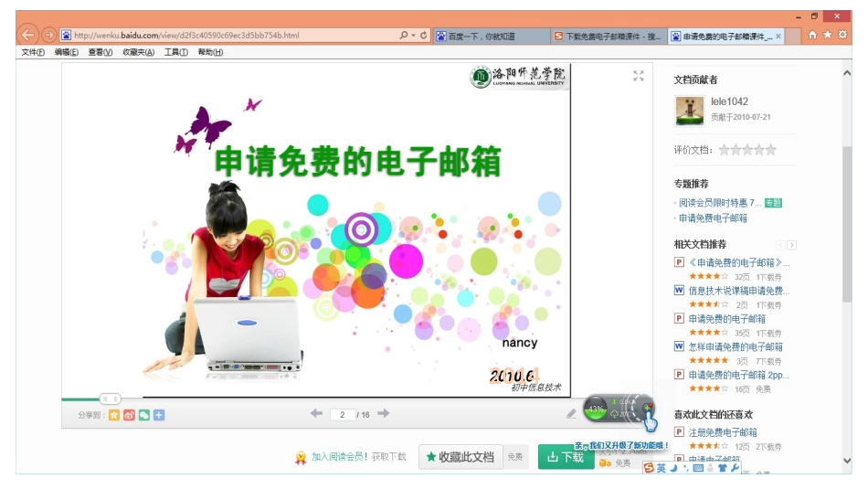Click the browser Forward arrow button
The height and width of the screenshot is (489, 868).
pyautogui.click(x=48, y=35)
